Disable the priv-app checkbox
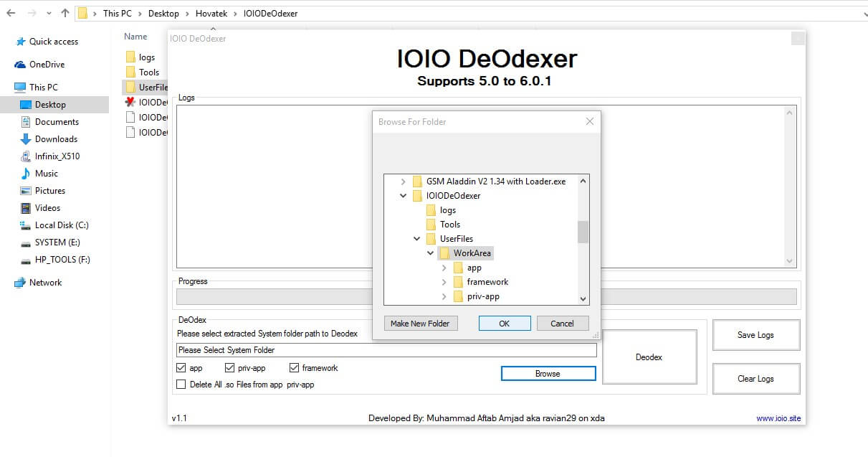 pos(230,367)
